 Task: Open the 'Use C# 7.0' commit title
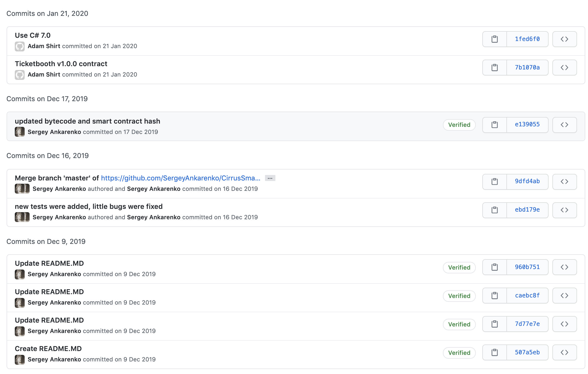(33, 35)
